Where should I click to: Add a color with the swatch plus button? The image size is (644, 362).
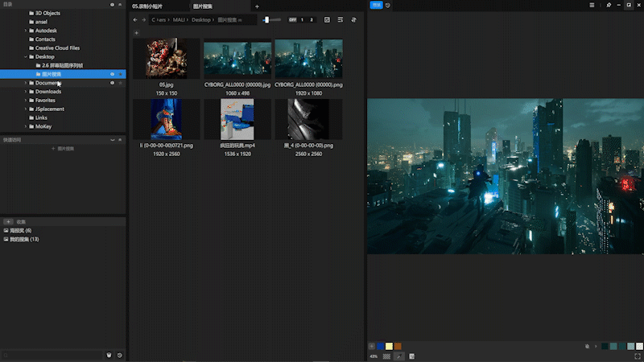click(372, 347)
